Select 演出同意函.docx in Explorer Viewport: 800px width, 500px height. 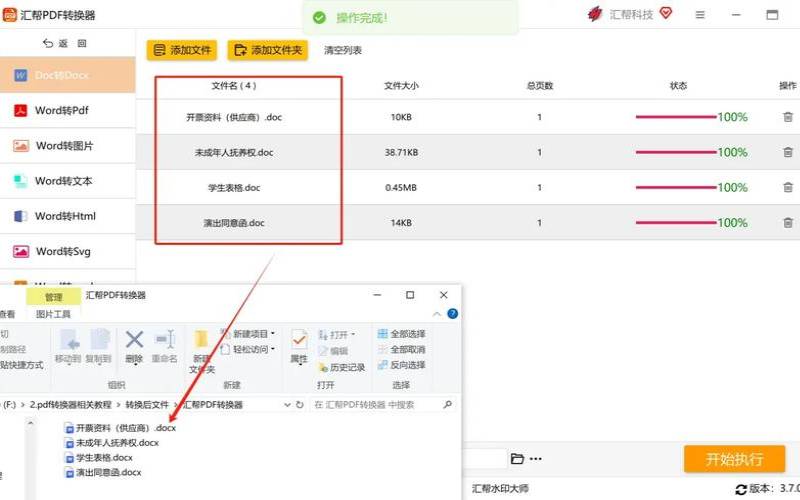tap(103, 472)
